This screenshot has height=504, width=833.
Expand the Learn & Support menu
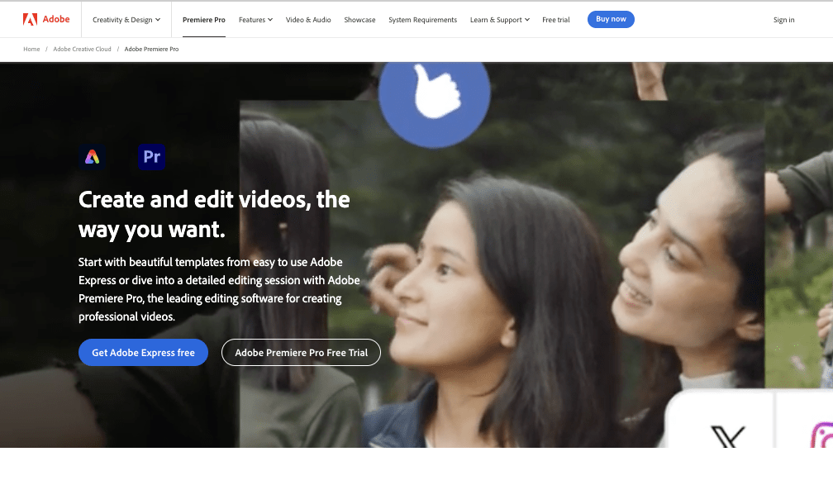point(499,20)
